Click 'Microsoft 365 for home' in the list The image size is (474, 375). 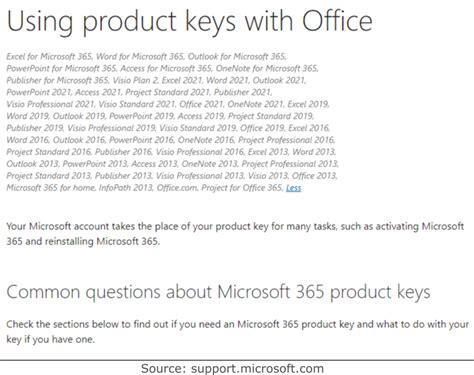(51, 188)
